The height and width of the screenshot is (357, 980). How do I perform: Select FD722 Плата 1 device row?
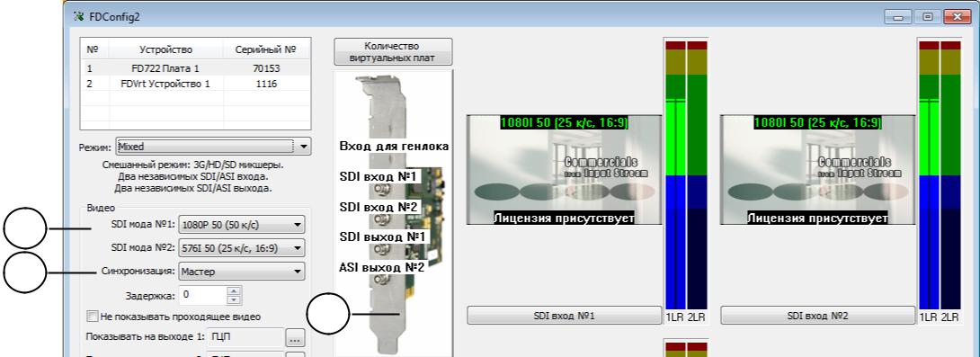[x=196, y=68]
